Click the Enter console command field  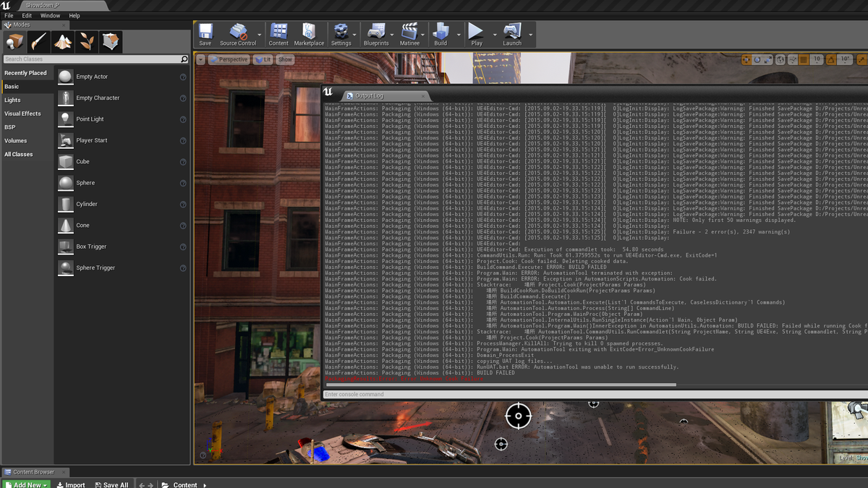[x=595, y=394]
